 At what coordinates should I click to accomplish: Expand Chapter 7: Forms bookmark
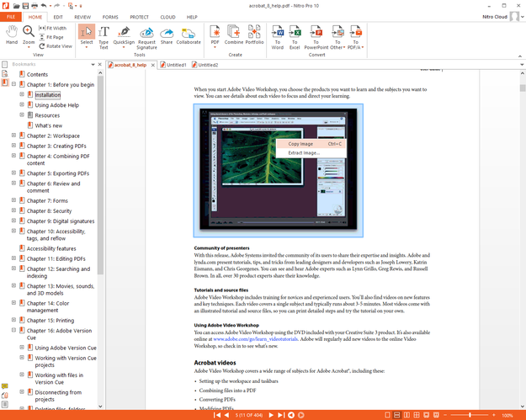click(13, 200)
